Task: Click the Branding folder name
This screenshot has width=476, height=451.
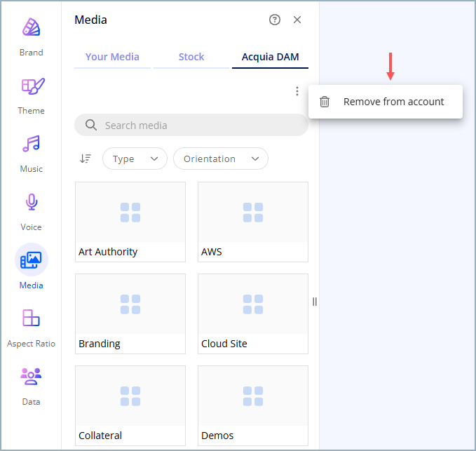Action: [x=100, y=344]
